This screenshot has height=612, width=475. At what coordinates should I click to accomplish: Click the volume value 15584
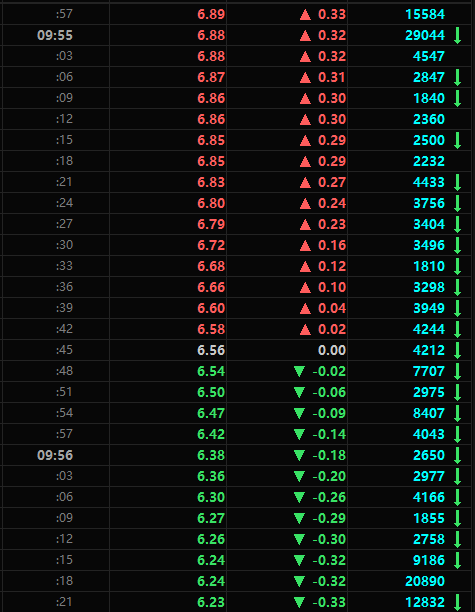[425, 14]
